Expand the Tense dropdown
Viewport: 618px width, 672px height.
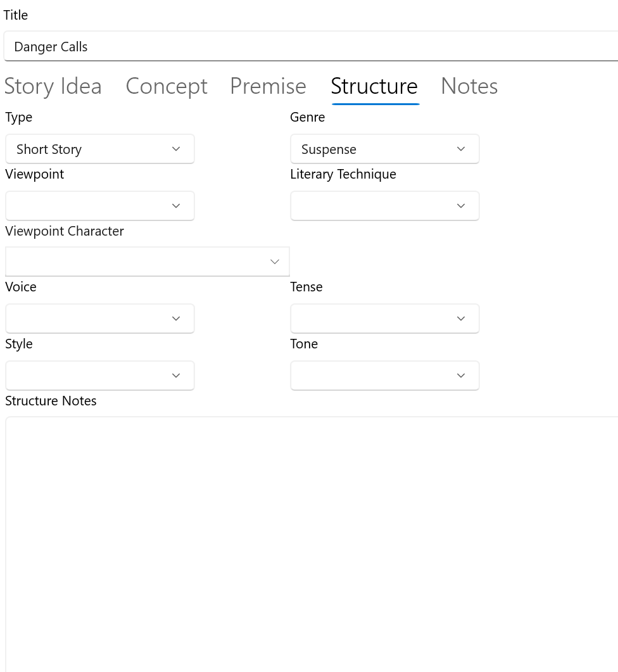click(385, 319)
